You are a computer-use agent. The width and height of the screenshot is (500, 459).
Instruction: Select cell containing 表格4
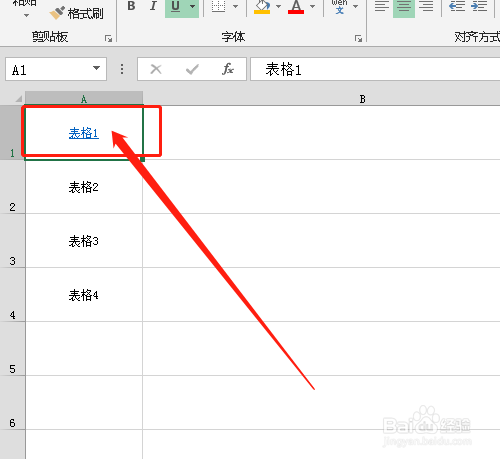click(84, 295)
